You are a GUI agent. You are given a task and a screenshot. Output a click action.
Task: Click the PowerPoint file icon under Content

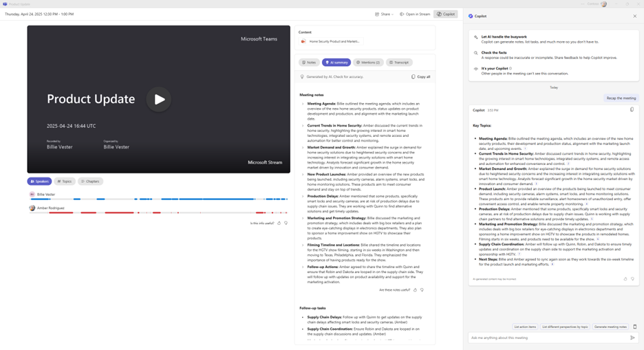point(303,41)
